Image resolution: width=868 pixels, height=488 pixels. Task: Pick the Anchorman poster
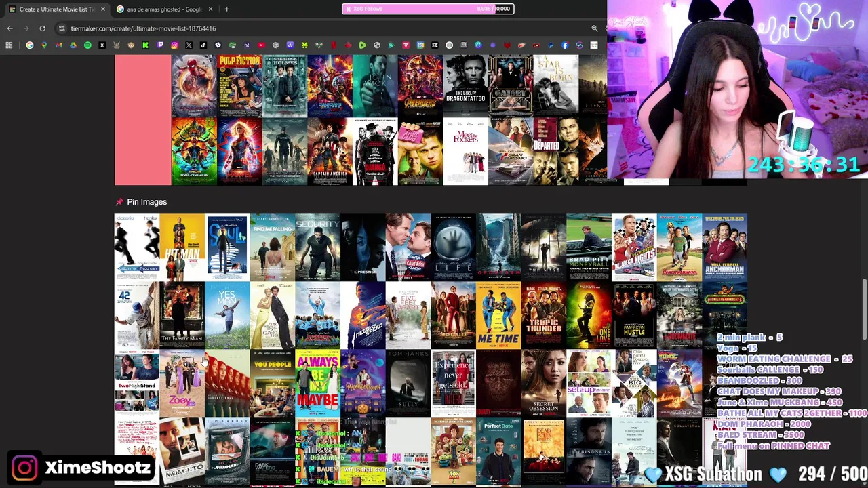(x=724, y=247)
